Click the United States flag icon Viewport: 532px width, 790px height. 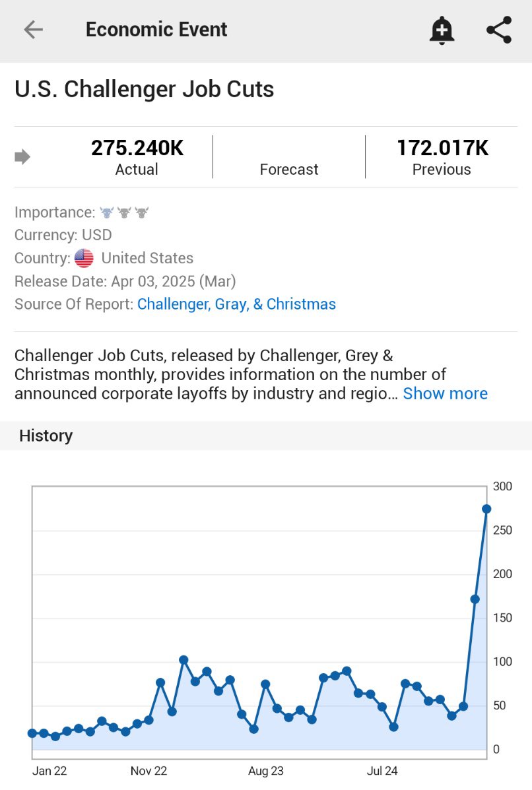click(x=84, y=258)
